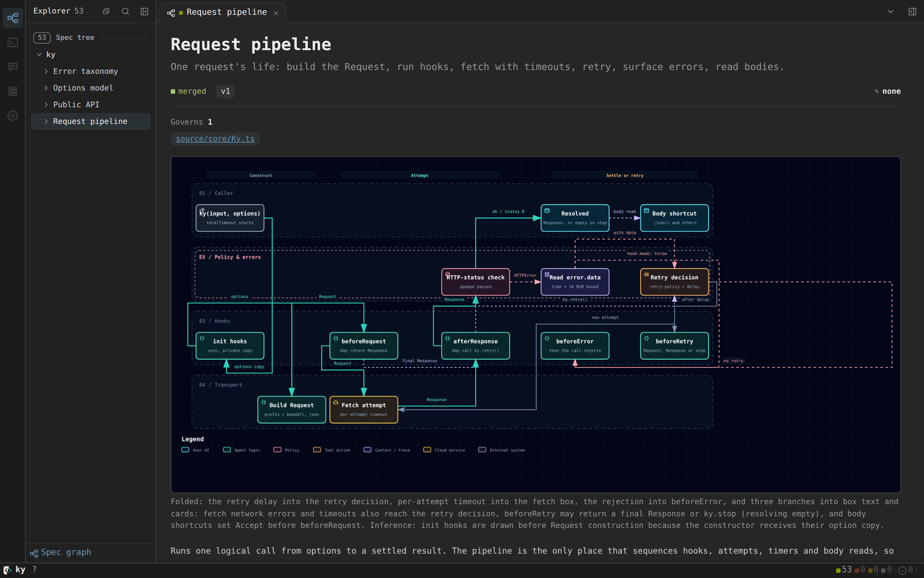The image size is (924, 578).
Task: Collapse all items in Explorer
Action: (x=106, y=11)
